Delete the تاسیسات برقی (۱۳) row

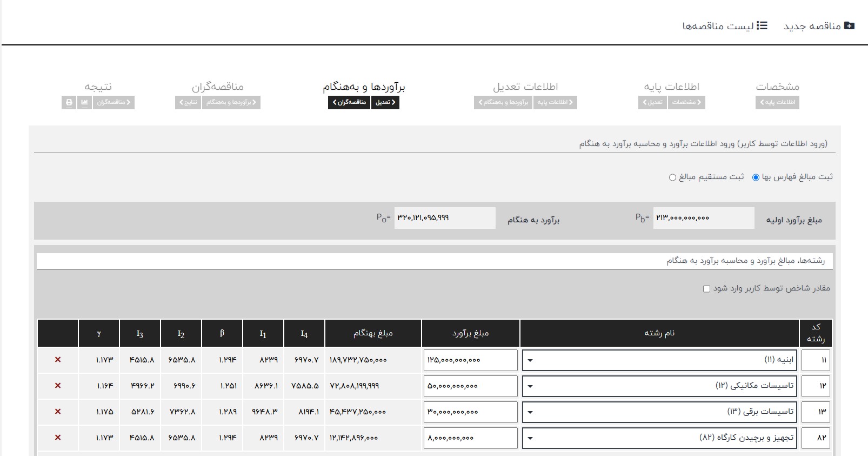pos(58,412)
